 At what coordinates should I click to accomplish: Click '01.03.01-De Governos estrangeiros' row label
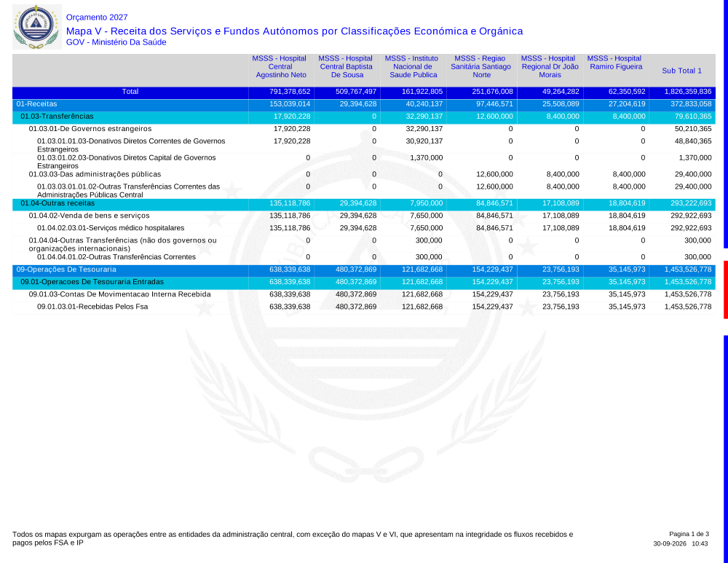90,129
